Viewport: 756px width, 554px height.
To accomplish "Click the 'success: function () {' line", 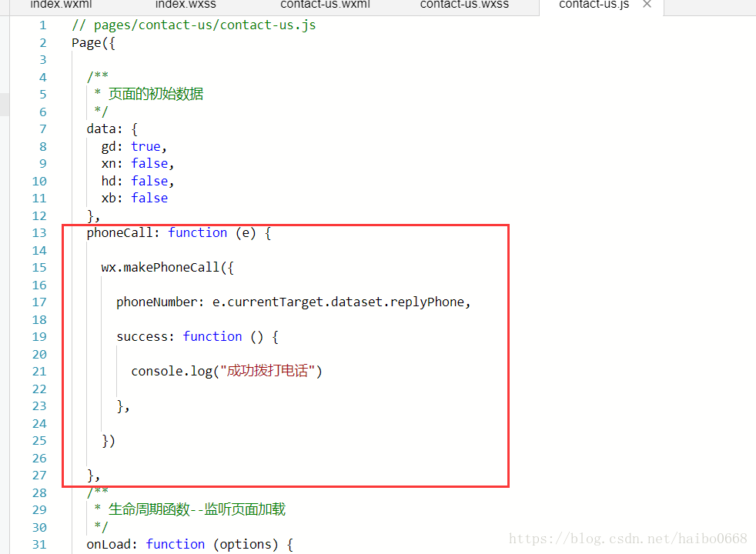I will coord(197,337).
